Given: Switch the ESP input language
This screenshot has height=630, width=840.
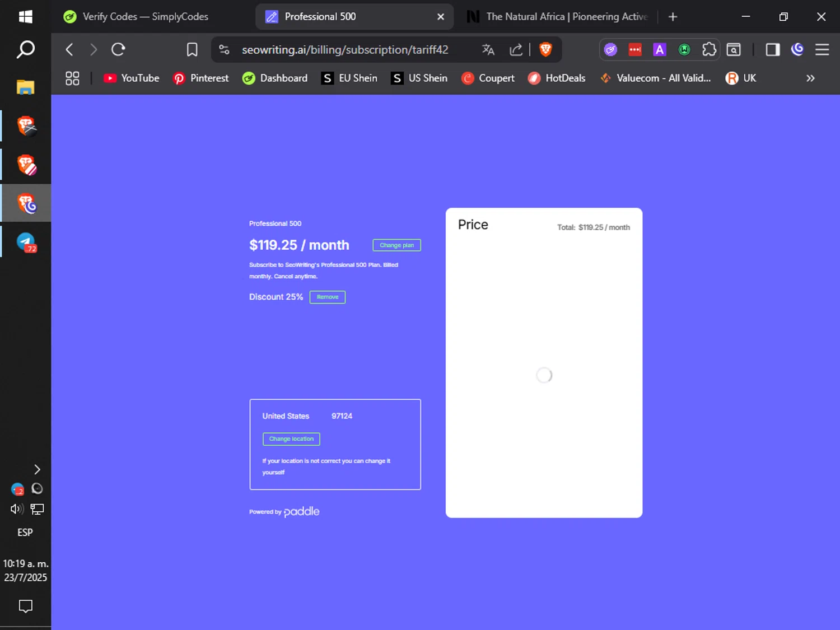Looking at the screenshot, I should pos(25,533).
